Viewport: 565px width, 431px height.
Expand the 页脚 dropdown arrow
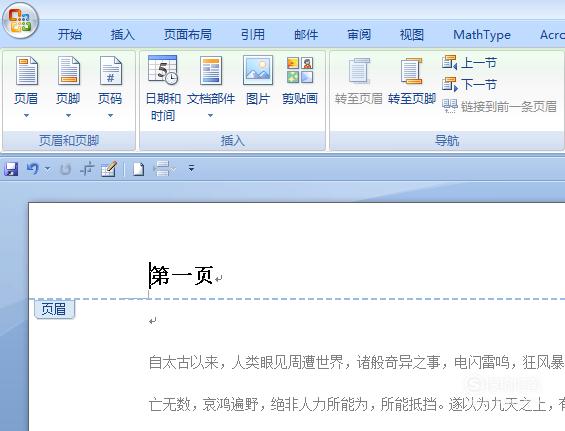point(68,116)
